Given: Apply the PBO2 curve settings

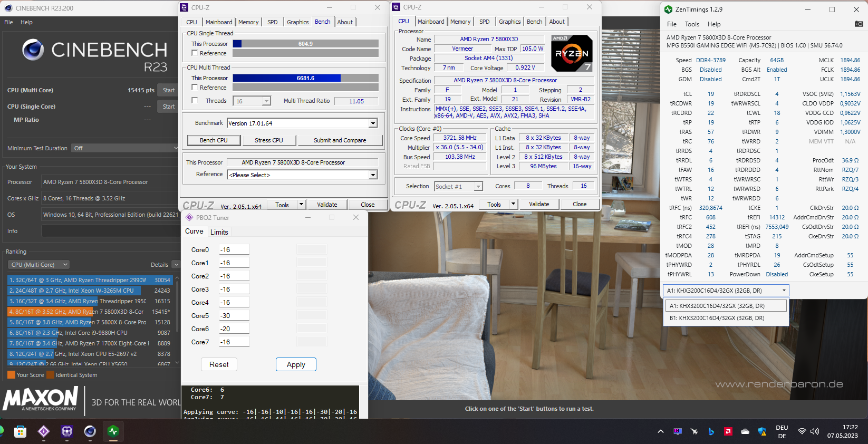Looking at the screenshot, I should (296, 364).
